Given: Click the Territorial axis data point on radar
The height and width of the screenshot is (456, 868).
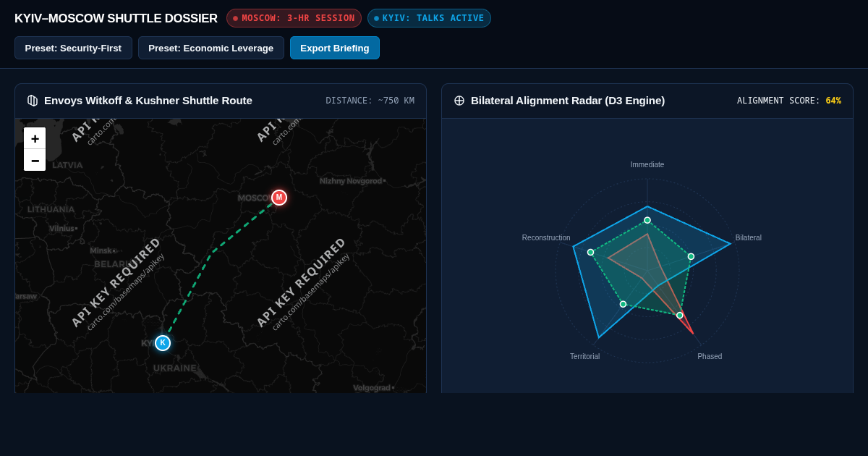Looking at the screenshot, I should 623,304.
